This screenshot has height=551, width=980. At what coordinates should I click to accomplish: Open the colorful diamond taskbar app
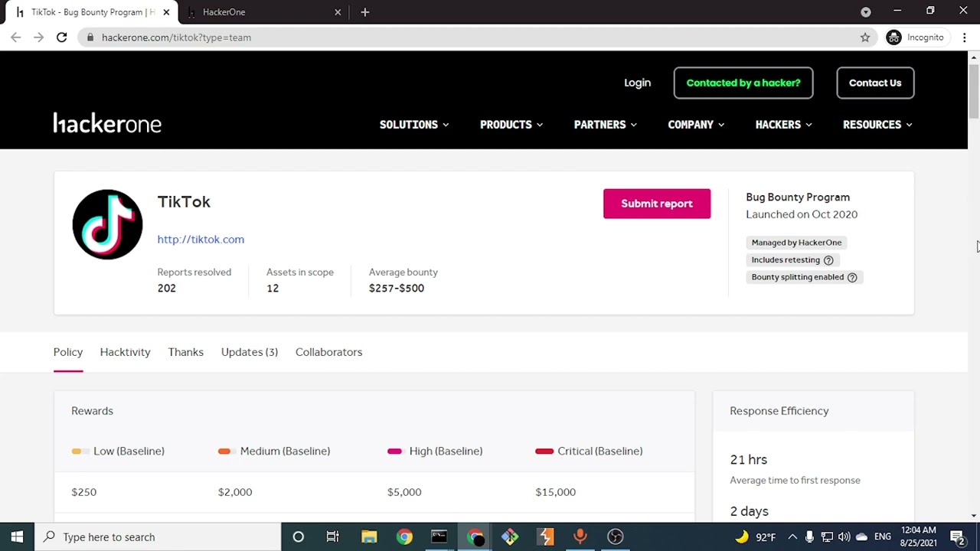[x=510, y=537]
